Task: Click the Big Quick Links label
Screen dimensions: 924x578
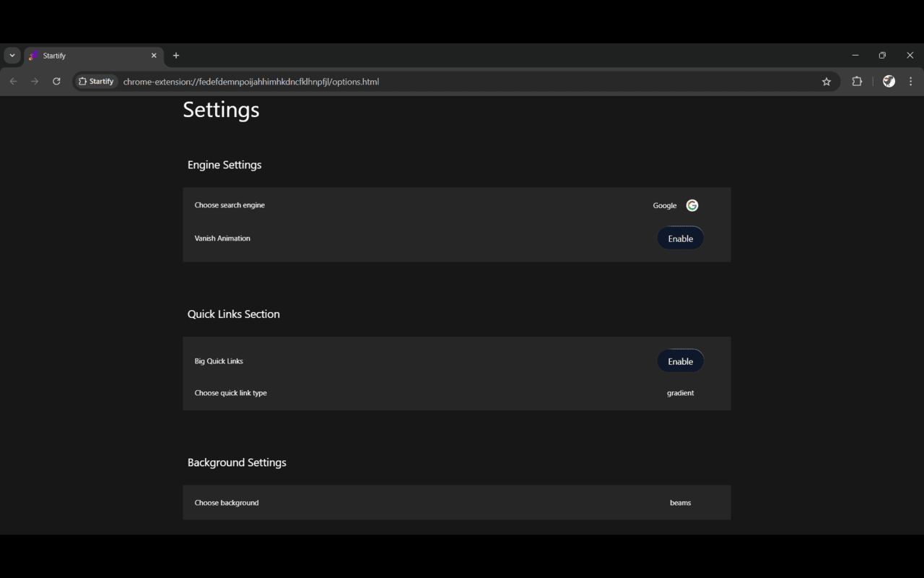Action: (219, 361)
